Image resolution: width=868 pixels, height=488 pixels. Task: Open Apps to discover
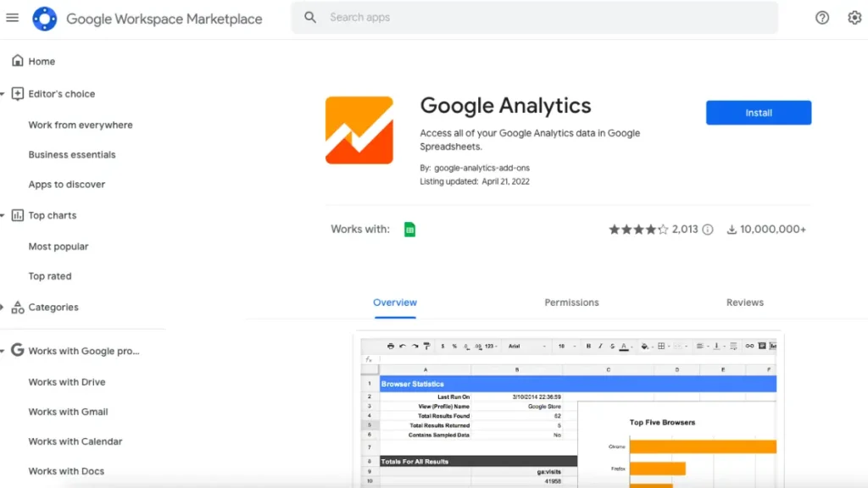point(66,184)
